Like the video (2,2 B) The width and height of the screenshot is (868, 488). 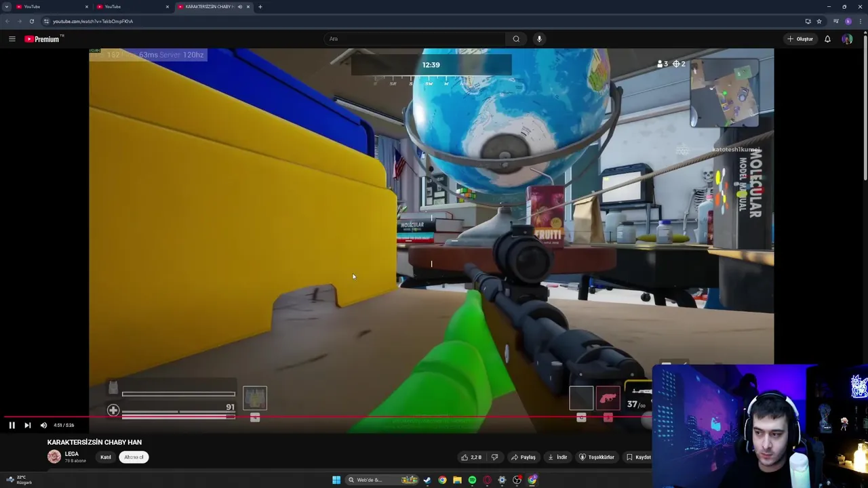point(471,457)
